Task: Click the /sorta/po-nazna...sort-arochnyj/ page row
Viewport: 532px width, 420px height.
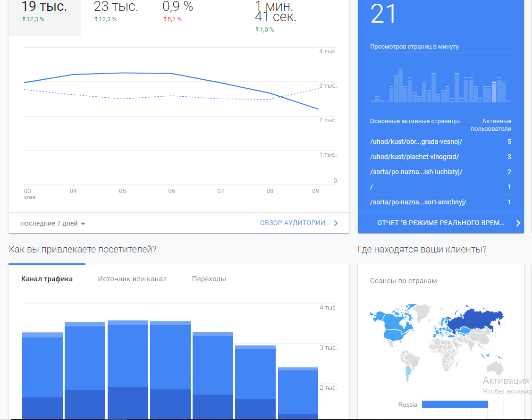Action: [x=440, y=202]
